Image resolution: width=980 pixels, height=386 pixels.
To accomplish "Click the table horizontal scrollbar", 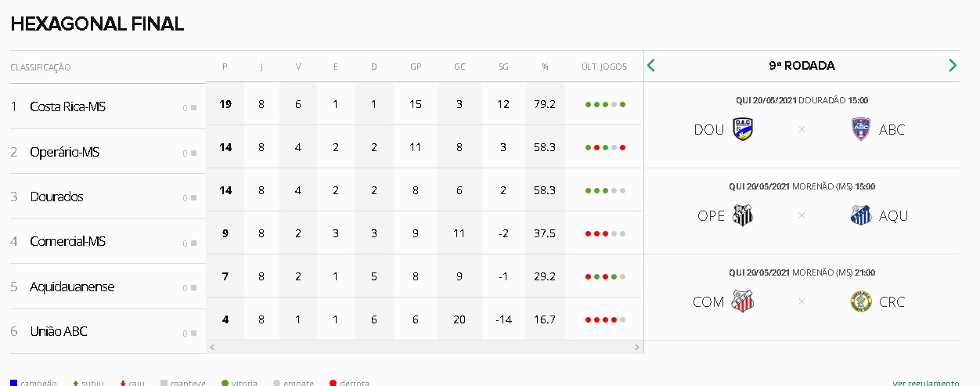I will click(x=424, y=345).
